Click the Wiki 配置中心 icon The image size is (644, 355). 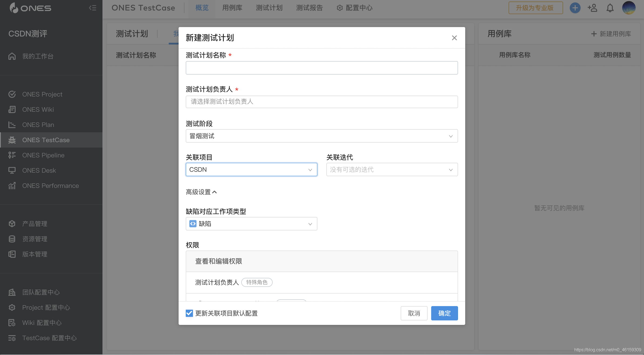pos(12,323)
